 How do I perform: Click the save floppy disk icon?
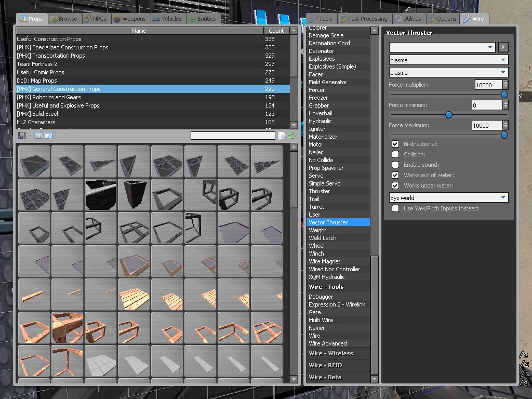coord(22,136)
